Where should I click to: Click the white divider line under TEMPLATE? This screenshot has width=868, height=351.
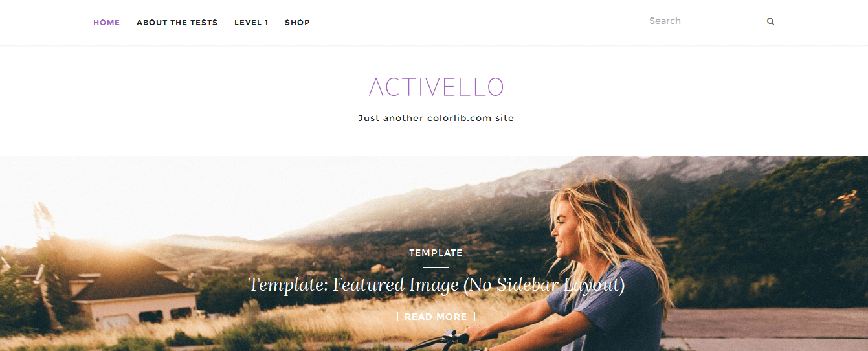[436, 267]
